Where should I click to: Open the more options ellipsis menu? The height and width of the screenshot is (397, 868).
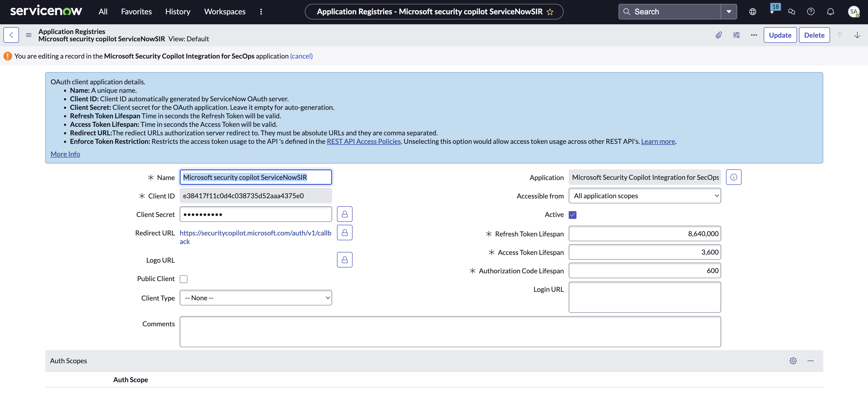(x=754, y=35)
